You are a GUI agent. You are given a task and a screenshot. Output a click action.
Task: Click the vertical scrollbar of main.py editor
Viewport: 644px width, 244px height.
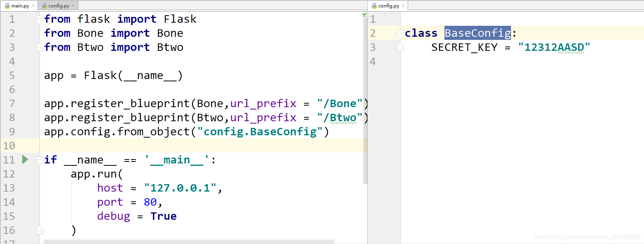click(x=365, y=102)
